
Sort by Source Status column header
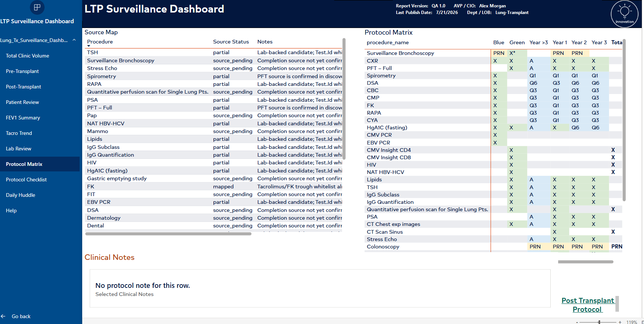[231, 42]
